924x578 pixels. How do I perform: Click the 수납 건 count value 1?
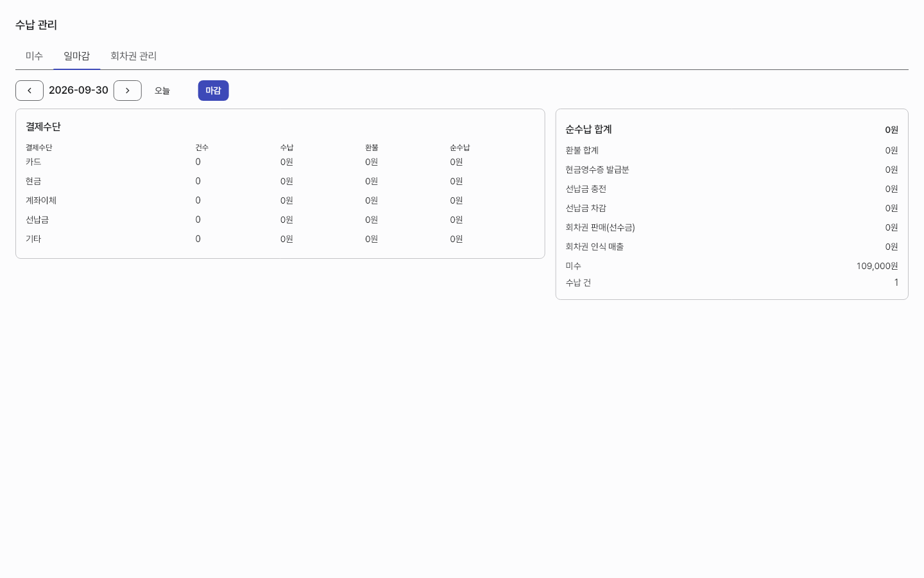click(x=896, y=283)
